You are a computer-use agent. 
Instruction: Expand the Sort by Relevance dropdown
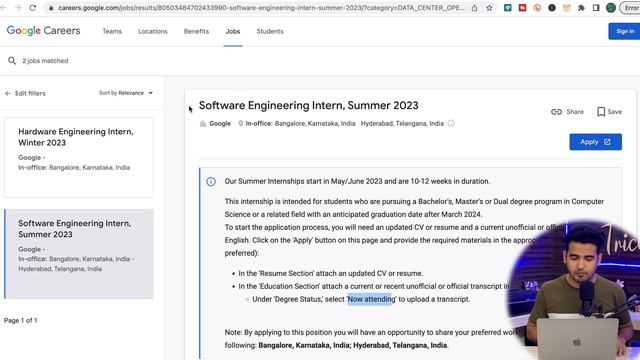[126, 93]
